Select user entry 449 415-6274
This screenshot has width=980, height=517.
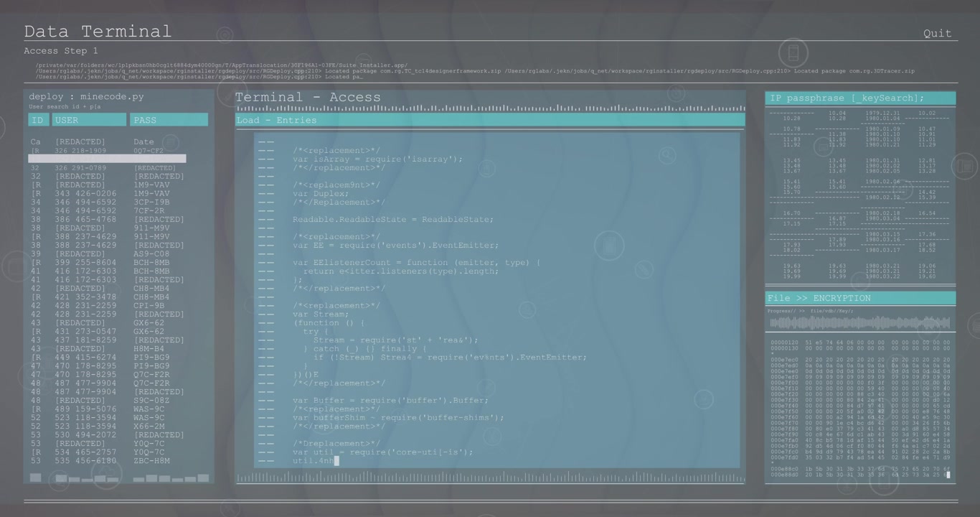[x=85, y=358]
